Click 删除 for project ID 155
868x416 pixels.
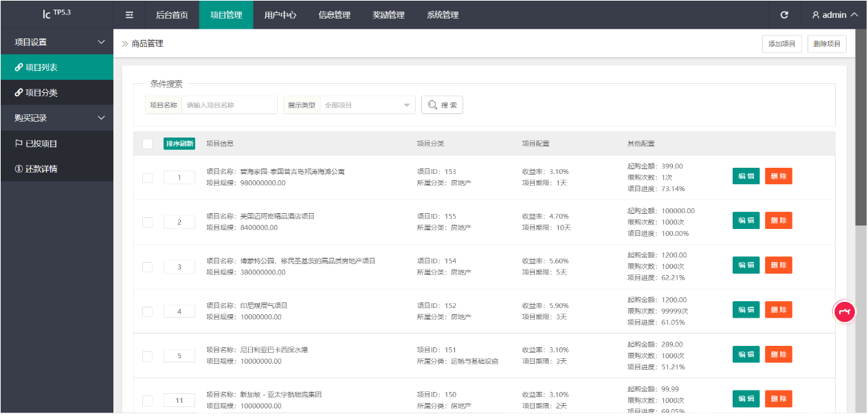(x=778, y=221)
